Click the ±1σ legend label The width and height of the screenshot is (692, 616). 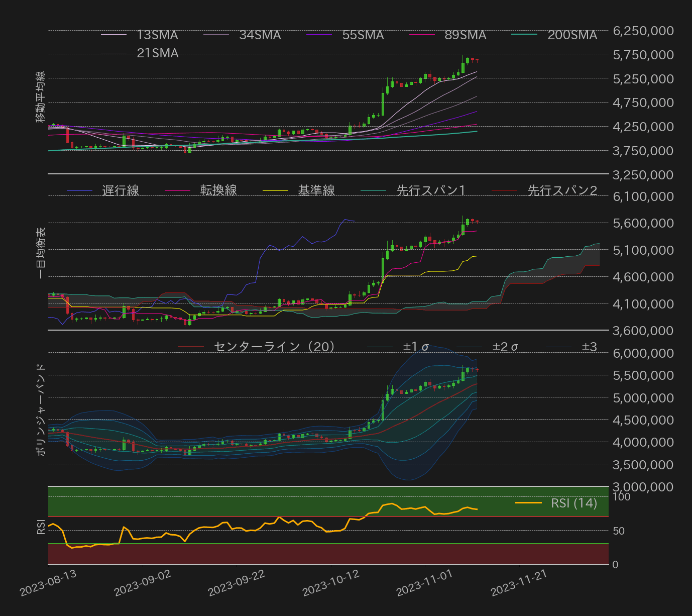coord(416,347)
